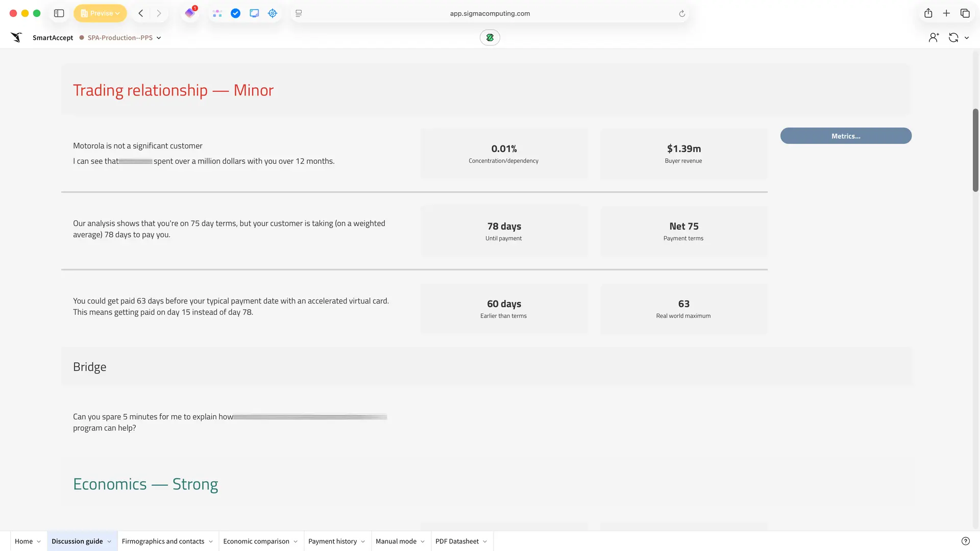Click the workbook refresh icon
This screenshot has height=551, width=980.
coord(953,37)
